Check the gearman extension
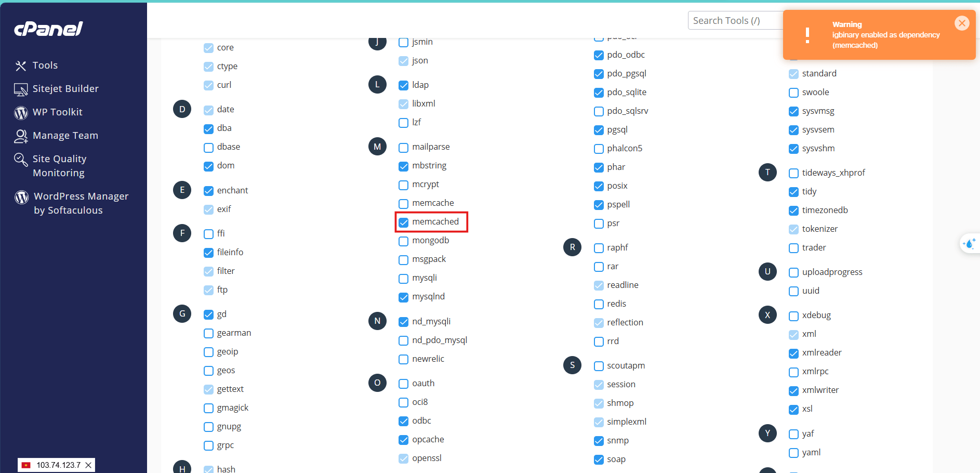Screen dimensions: 980x473 coord(208,334)
